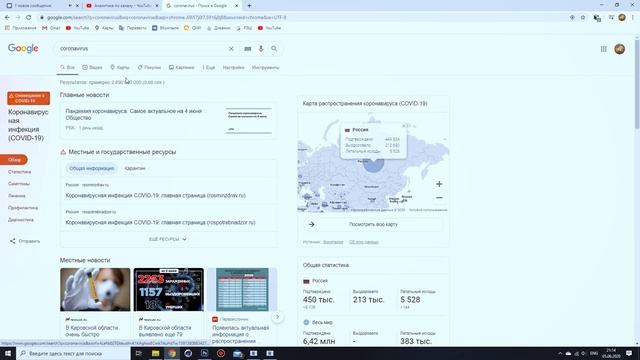Close the YouTube tab

[157, 6]
